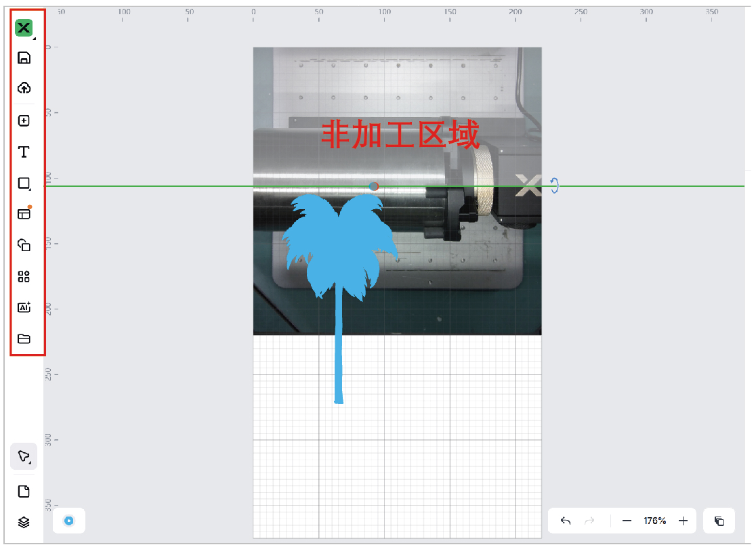756x547 pixels.
Task: Click the Save project icon
Action: tap(24, 58)
